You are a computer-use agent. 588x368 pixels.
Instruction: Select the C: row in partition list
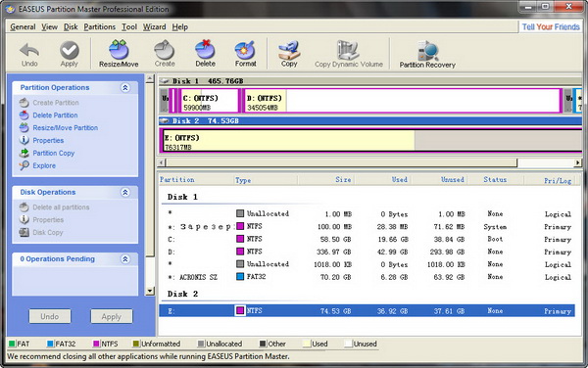click(367, 239)
